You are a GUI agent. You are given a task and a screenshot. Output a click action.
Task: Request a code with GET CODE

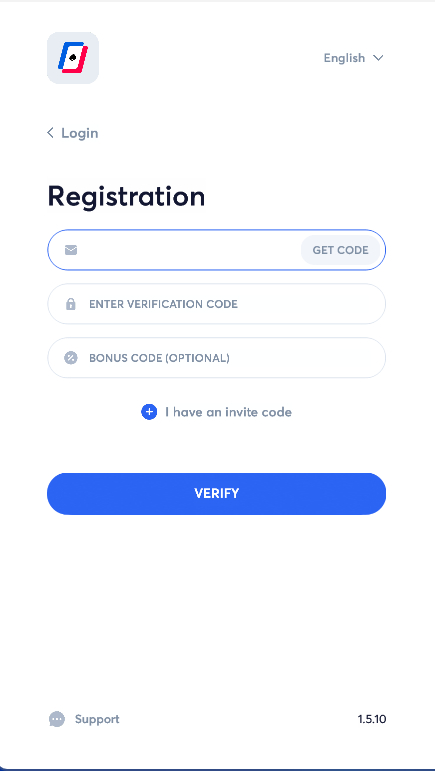pos(340,250)
